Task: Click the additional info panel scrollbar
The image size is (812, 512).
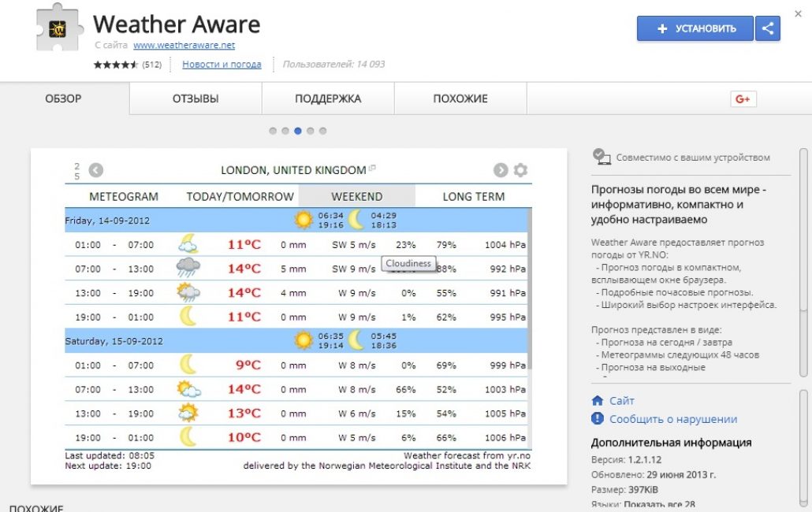Action: click(x=803, y=447)
